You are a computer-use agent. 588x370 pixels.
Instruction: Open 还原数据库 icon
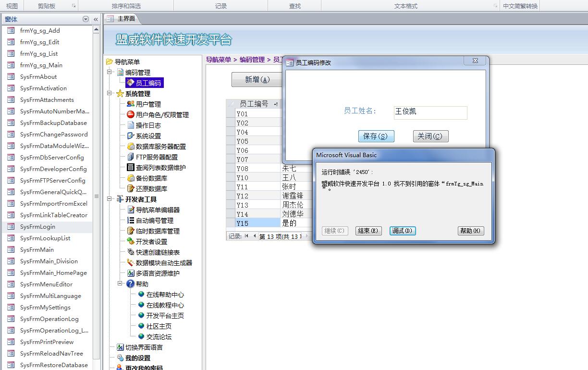[130, 188]
